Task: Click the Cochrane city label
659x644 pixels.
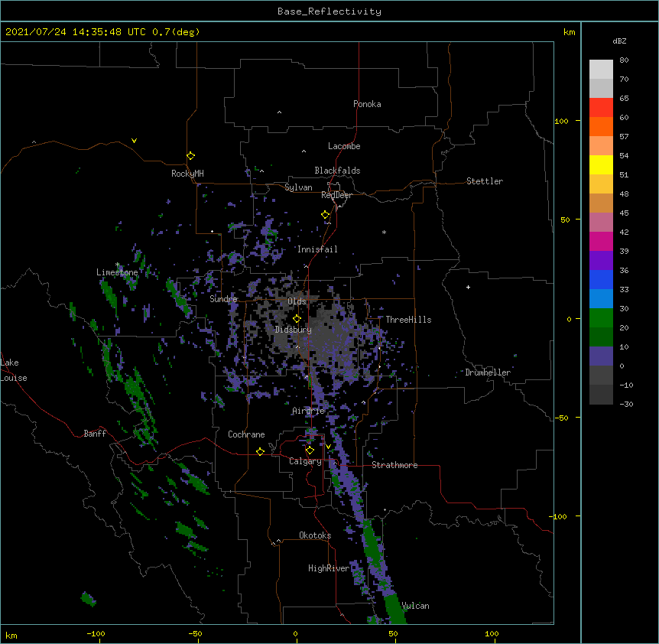Action: coord(246,434)
